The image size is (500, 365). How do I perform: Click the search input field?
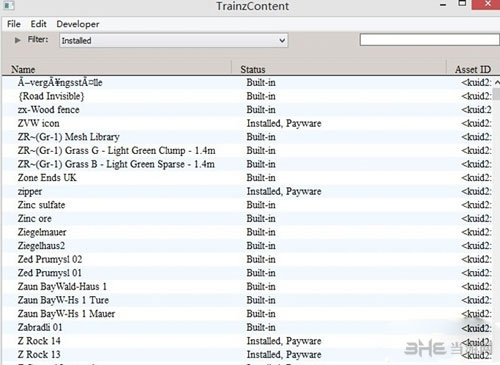(x=430, y=40)
